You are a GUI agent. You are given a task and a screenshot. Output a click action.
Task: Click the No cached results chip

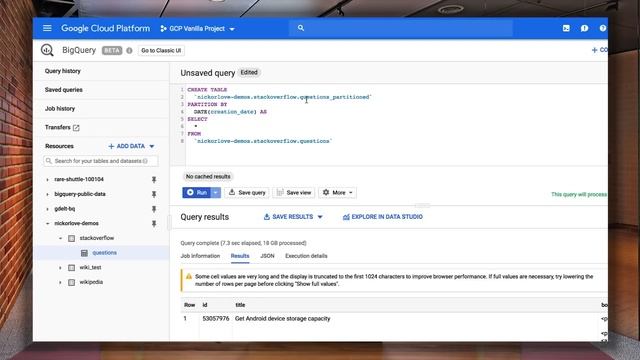pos(208,176)
